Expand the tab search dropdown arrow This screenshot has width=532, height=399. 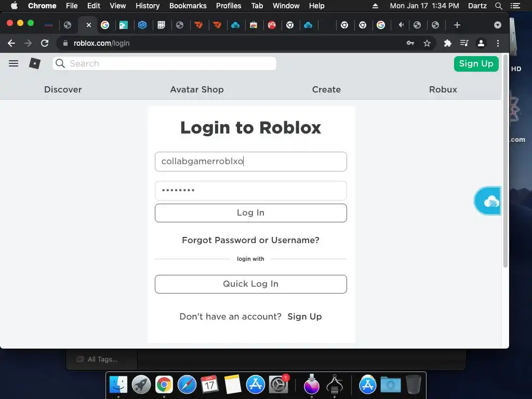(x=497, y=25)
